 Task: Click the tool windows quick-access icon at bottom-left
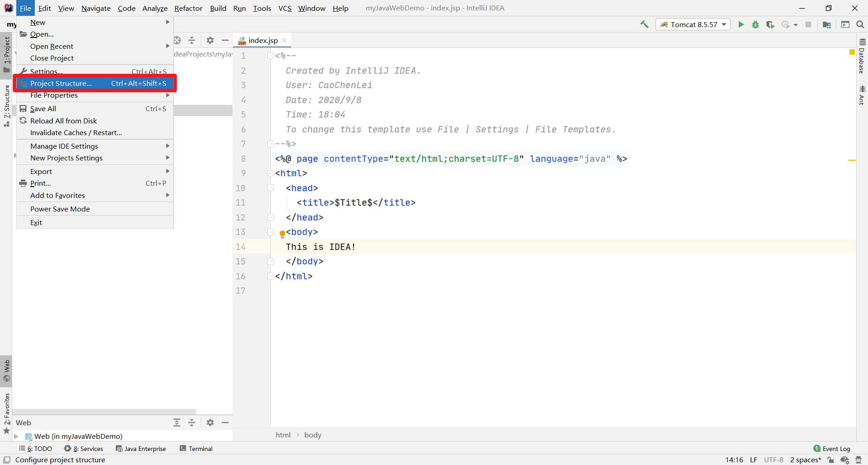click(x=7, y=460)
